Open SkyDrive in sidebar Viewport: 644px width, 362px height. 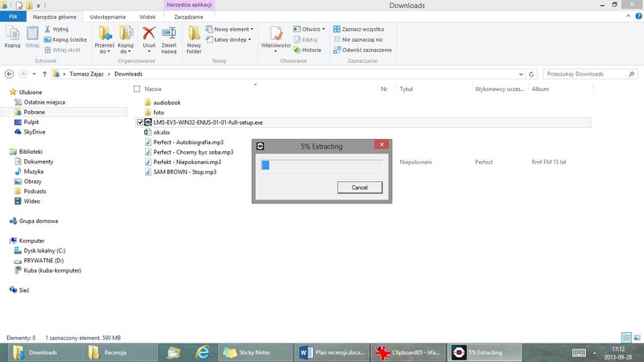click(x=34, y=132)
